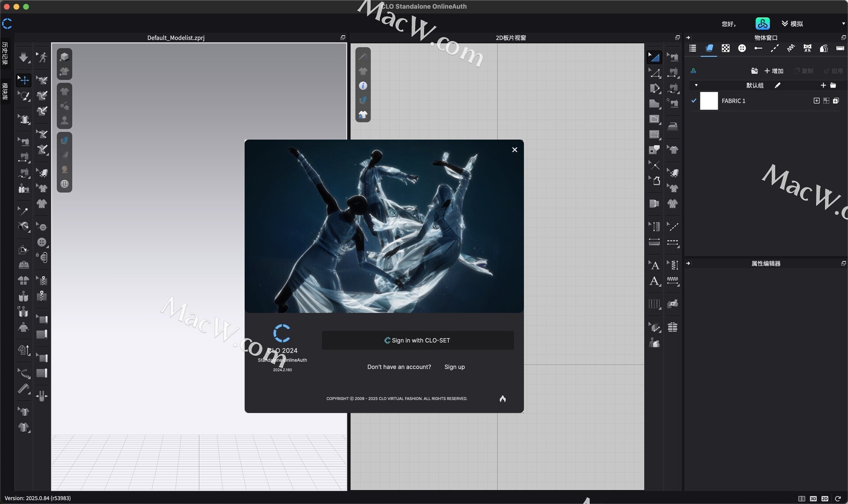
Task: Switch to the Fabric tab in Object Browser
Action: coord(709,48)
